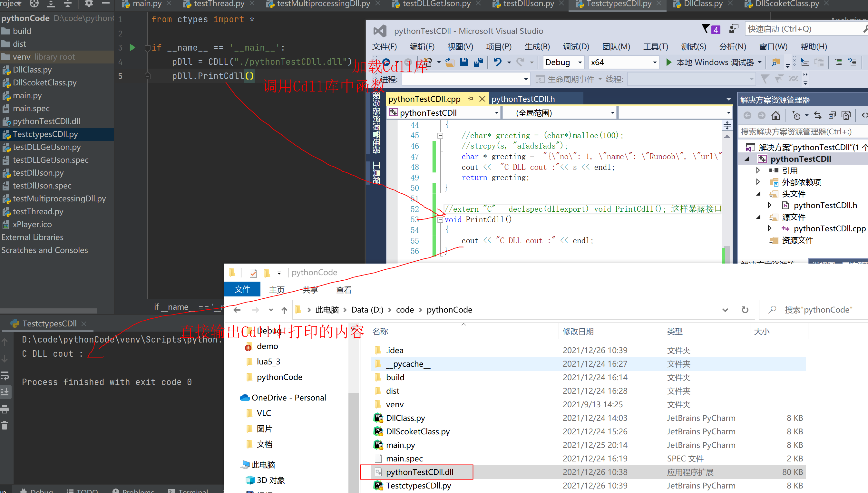
Task: Select the Home icon in Solution Explorer
Action: tap(776, 115)
